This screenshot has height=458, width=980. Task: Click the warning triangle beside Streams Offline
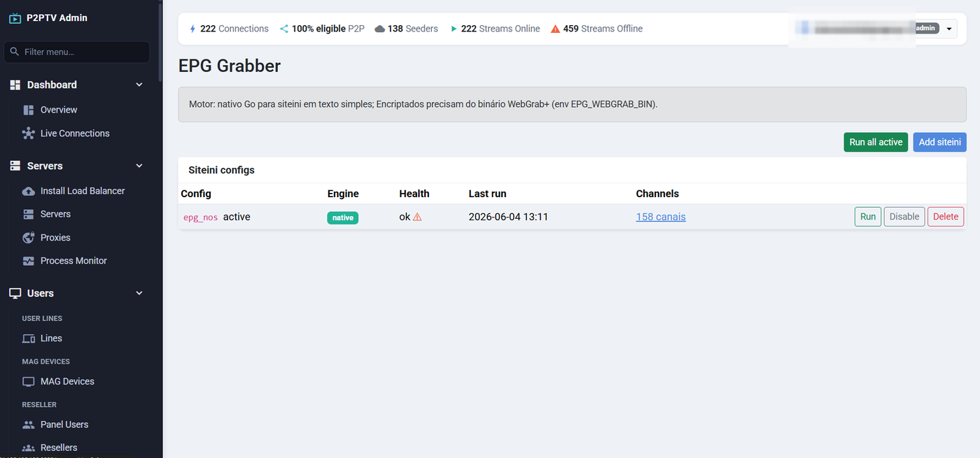click(x=555, y=29)
